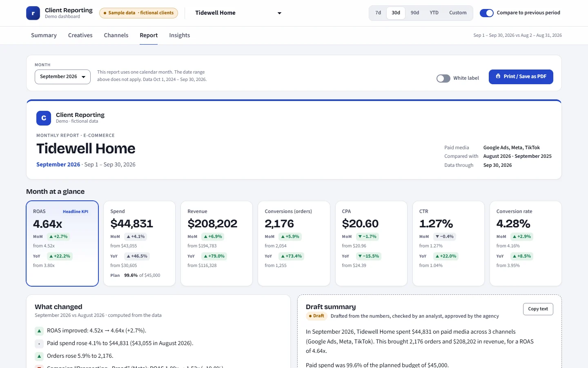Click the CTR MoM −0.4% badge
The height and width of the screenshot is (368, 588).
click(x=444, y=237)
